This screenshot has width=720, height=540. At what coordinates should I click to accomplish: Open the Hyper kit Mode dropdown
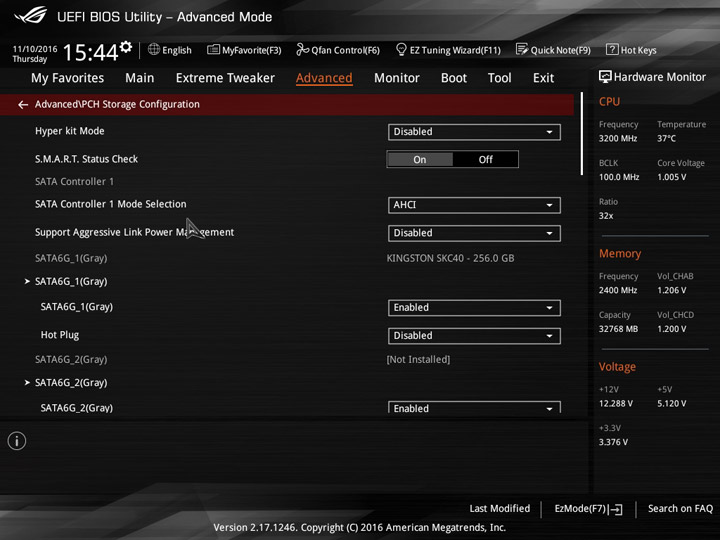pos(474,132)
